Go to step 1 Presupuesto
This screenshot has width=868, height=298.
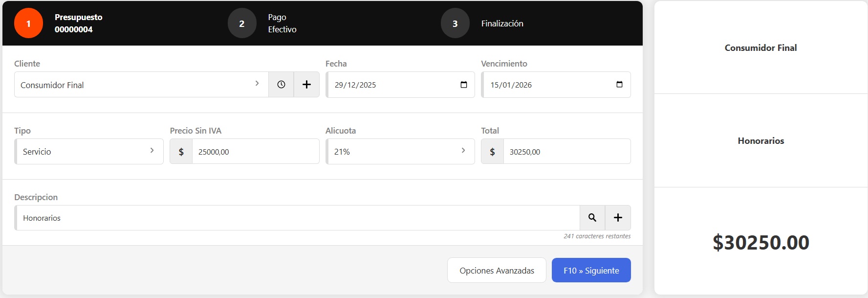coord(29,23)
